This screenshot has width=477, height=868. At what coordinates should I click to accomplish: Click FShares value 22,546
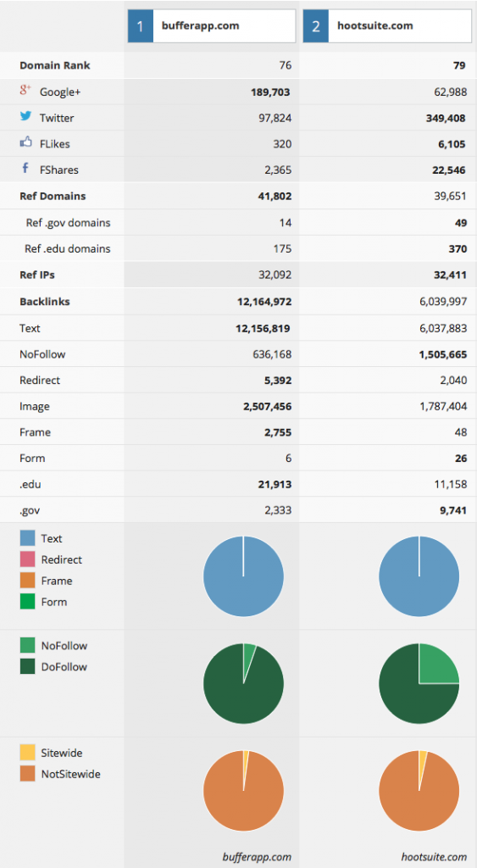click(x=449, y=170)
